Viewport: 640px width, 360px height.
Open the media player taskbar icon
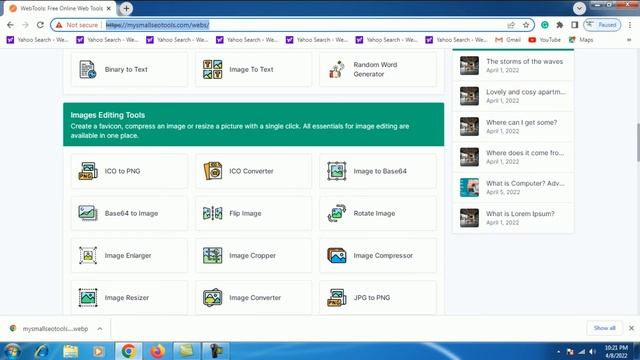98,351
